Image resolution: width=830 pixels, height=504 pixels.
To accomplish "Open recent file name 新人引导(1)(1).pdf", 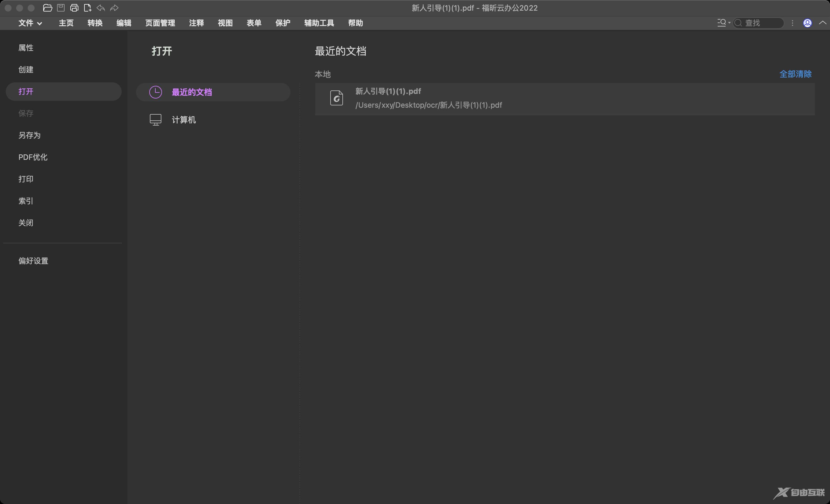I will 388,91.
